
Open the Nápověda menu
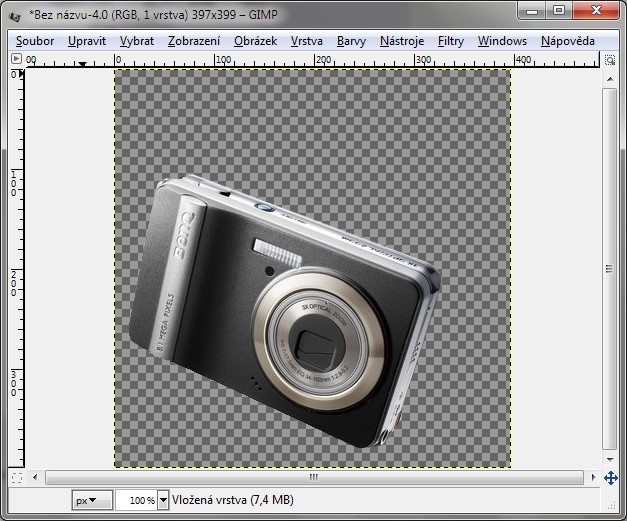pyautogui.click(x=567, y=41)
